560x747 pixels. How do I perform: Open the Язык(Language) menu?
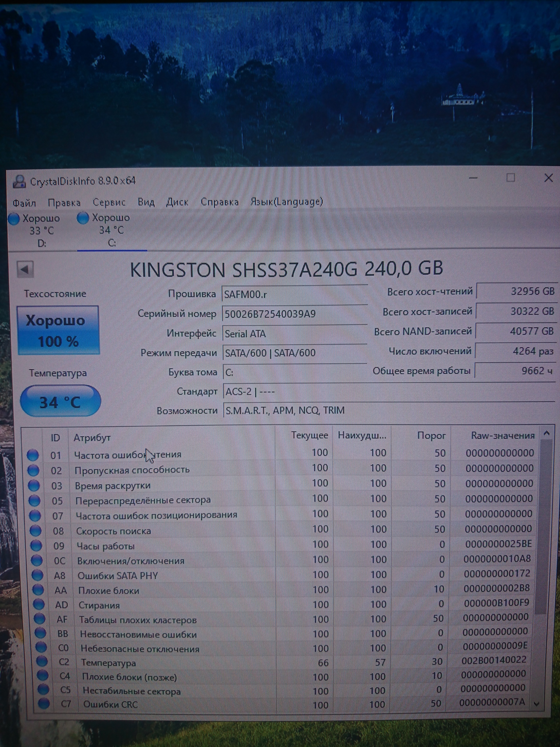287,202
